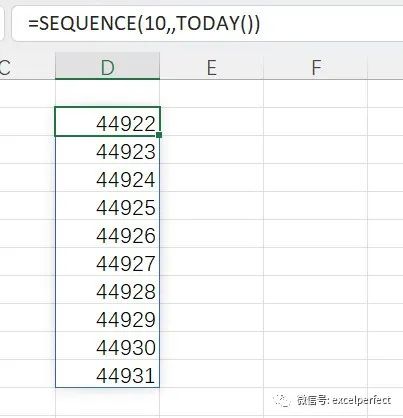Select the cell containing 44931
Viewport: 403px width, 418px height.
pyautogui.click(x=107, y=374)
